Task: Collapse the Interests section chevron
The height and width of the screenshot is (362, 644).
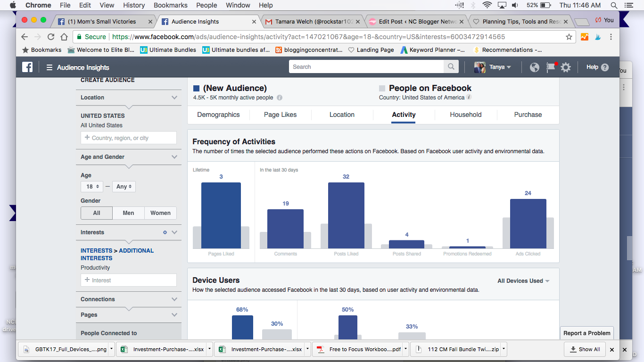Action: pos(174,232)
